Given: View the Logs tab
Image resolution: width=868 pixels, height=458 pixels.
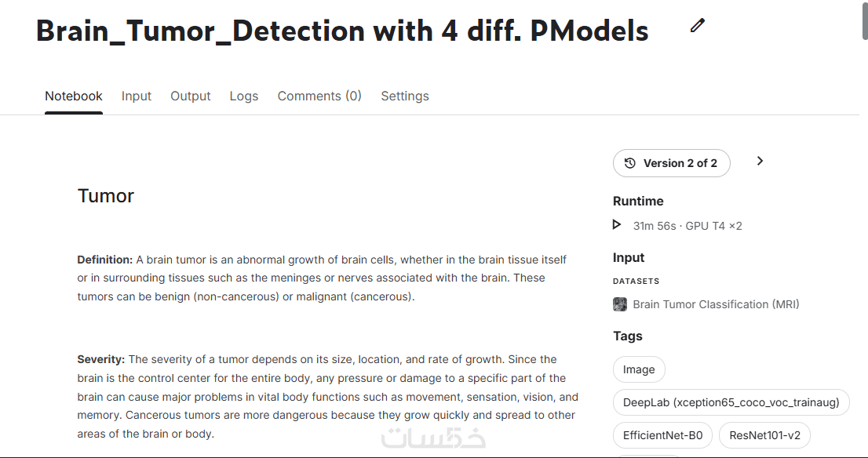Looking at the screenshot, I should [x=244, y=96].
